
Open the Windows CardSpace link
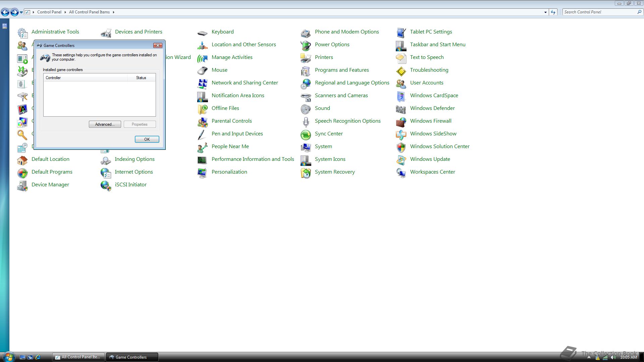click(434, 95)
